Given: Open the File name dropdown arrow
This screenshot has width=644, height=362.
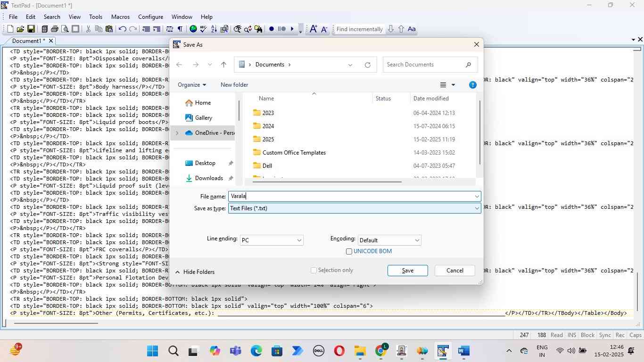Looking at the screenshot, I should [x=477, y=197].
